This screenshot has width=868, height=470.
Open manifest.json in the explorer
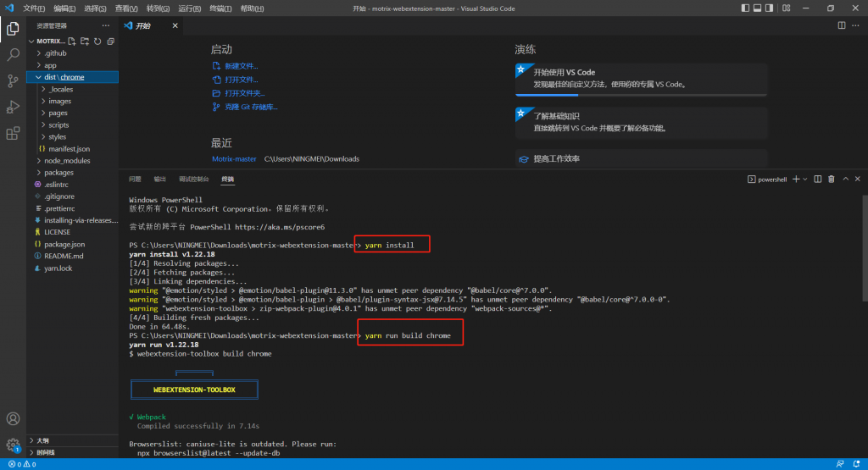pyautogui.click(x=73, y=149)
